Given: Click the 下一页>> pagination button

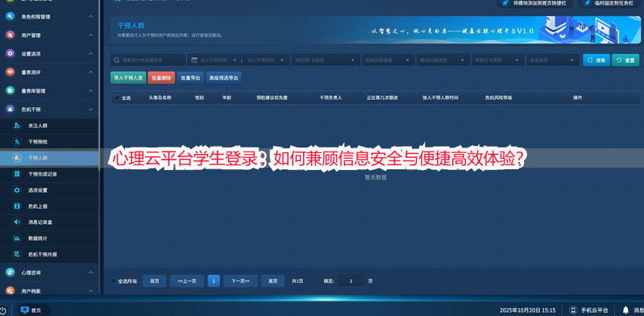Looking at the screenshot, I should 240,281.
